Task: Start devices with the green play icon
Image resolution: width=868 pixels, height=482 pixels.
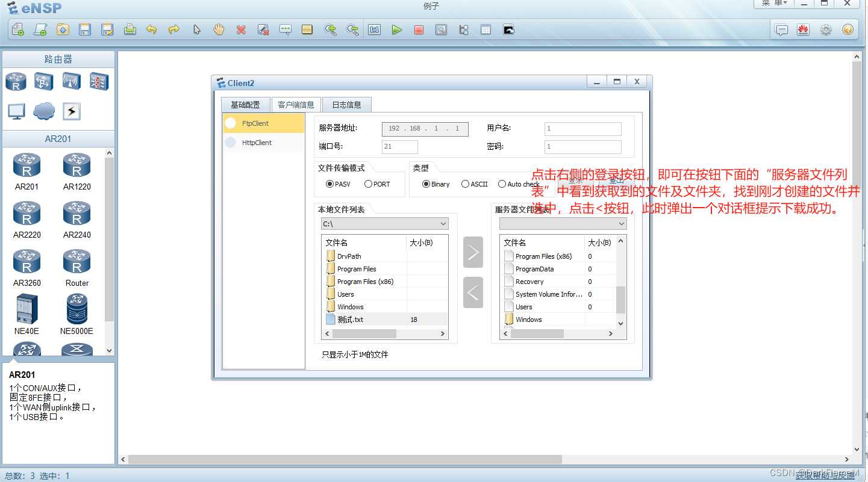Action: point(396,29)
